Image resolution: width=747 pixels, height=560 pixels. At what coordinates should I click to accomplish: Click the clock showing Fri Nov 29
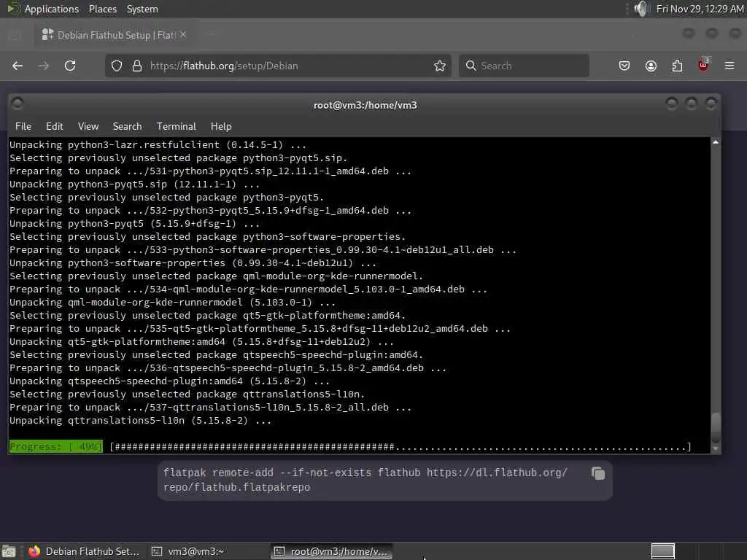click(700, 9)
